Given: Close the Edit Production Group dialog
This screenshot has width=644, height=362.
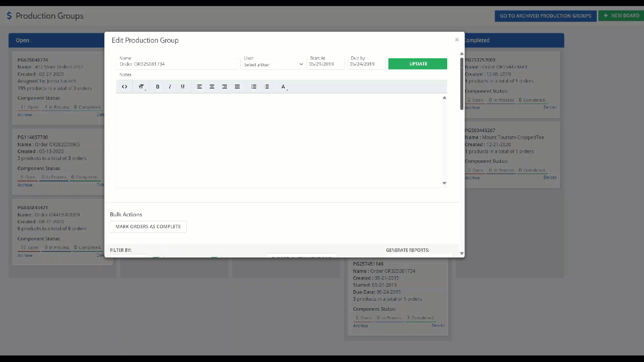Looking at the screenshot, I should (457, 40).
